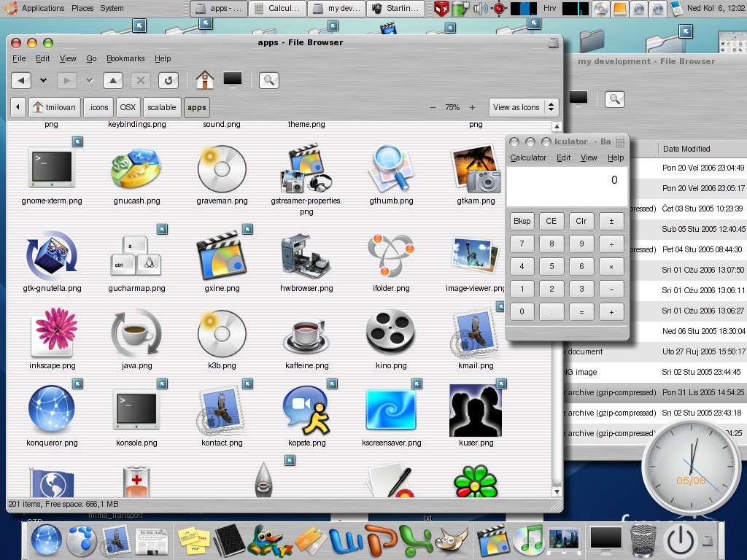Viewport: 747px width, 560px height.
Task: Open the File menu
Action: click(19, 58)
